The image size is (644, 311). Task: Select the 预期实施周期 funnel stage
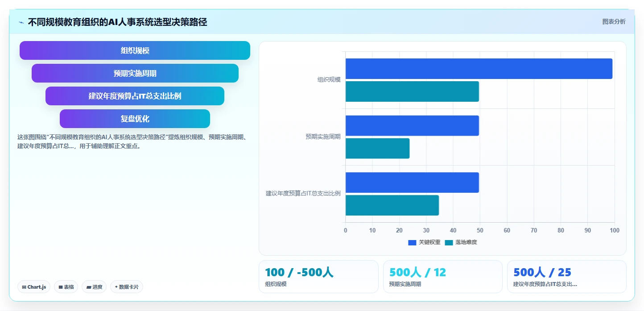135,73
